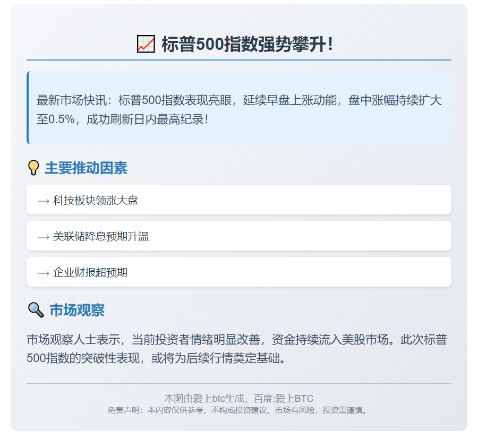Image resolution: width=478 pixels, height=448 pixels.
Task: Select the 美联储降息预期升温 list item
Action: (101, 236)
